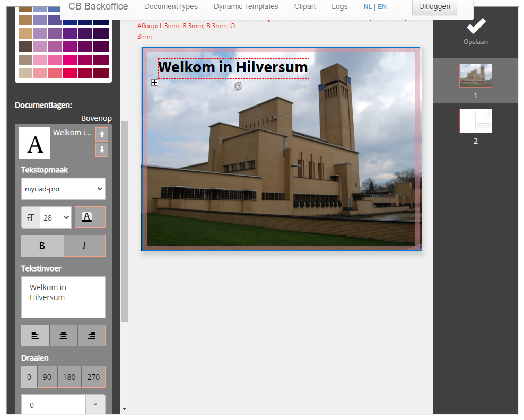Open Clipart menu
Screen dimensions: 524x420
[305, 7]
